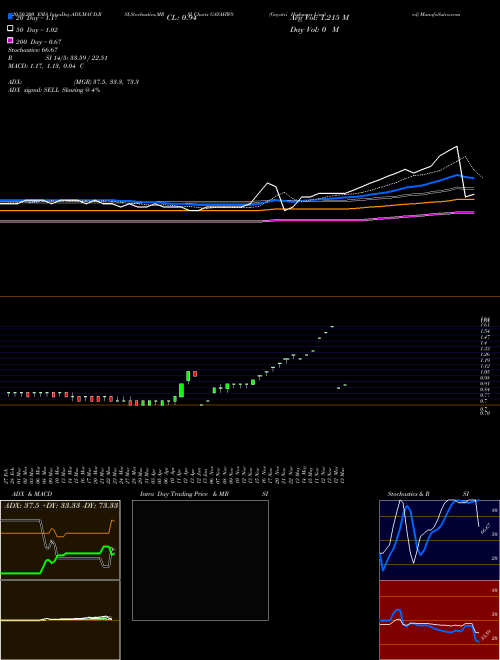Click the 'Day Vol: 0 M' label

[x=314, y=29]
